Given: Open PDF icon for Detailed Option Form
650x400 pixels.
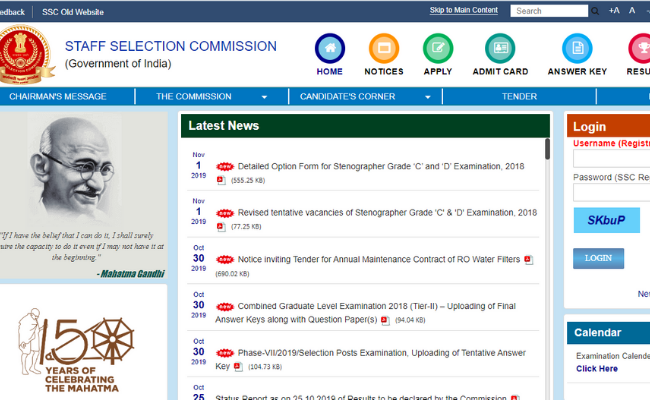Looking at the screenshot, I should pyautogui.click(x=221, y=181).
